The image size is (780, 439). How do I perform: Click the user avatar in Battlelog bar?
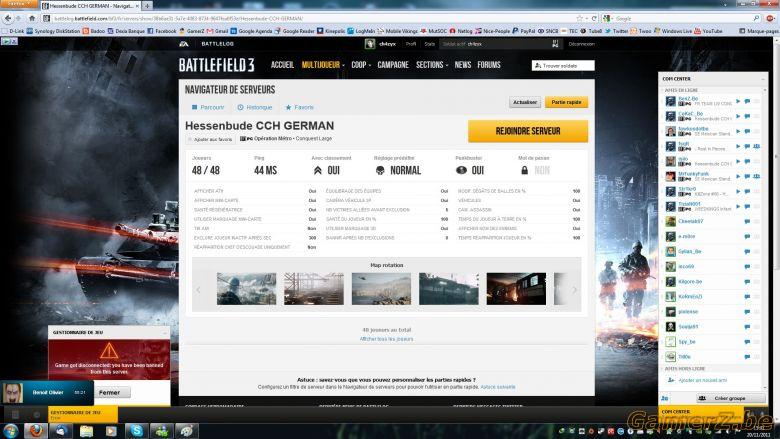coord(370,44)
